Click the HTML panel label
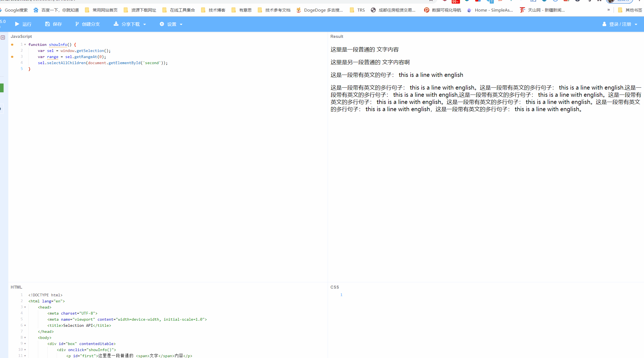Image resolution: width=644 pixels, height=358 pixels. pyautogui.click(x=16, y=287)
